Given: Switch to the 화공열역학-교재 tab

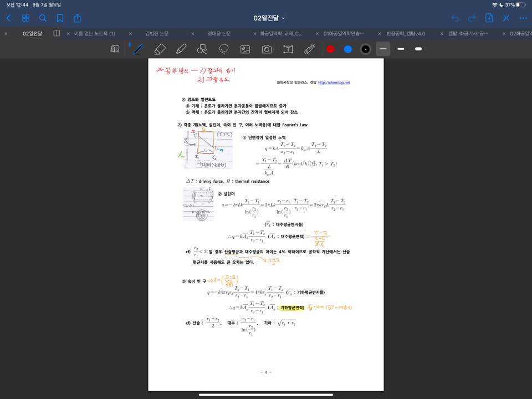Looking at the screenshot, I should (282, 34).
